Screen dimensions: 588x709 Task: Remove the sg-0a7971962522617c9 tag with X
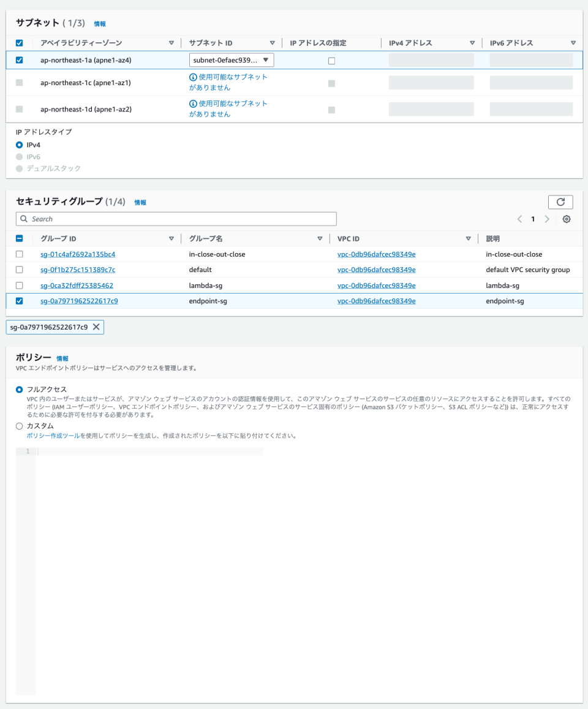[96, 327]
